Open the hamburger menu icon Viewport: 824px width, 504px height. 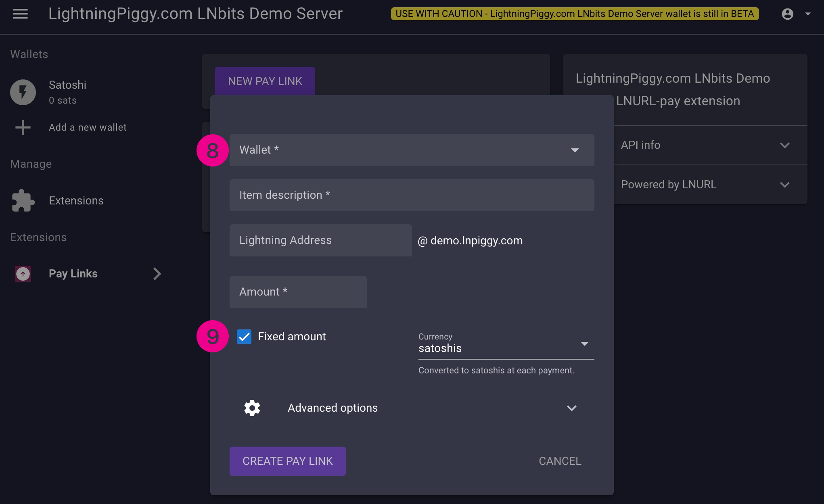point(20,14)
